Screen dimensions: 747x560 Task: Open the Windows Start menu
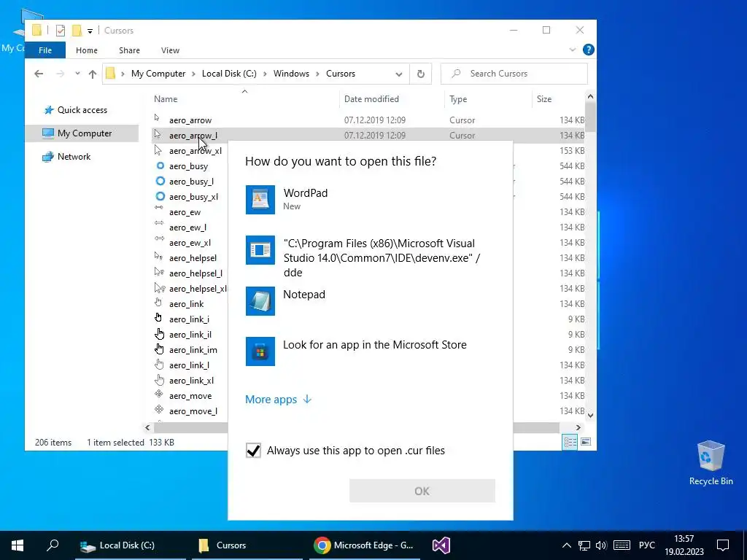(18, 545)
